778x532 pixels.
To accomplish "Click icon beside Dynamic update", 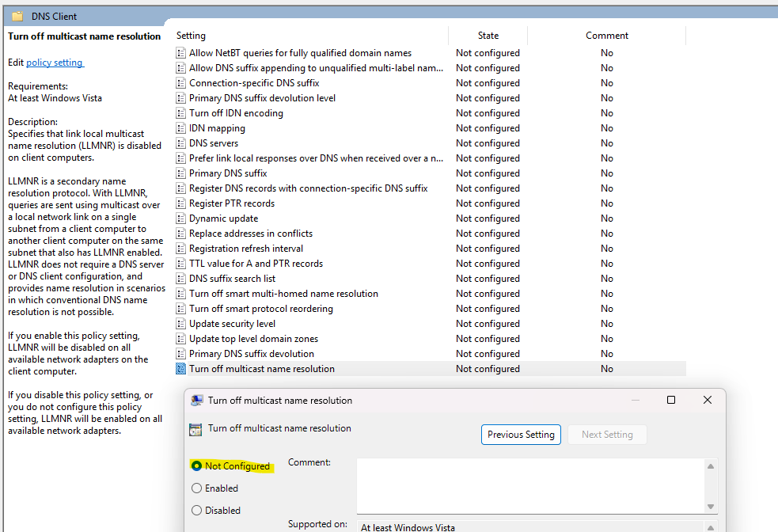I will pyautogui.click(x=181, y=218).
